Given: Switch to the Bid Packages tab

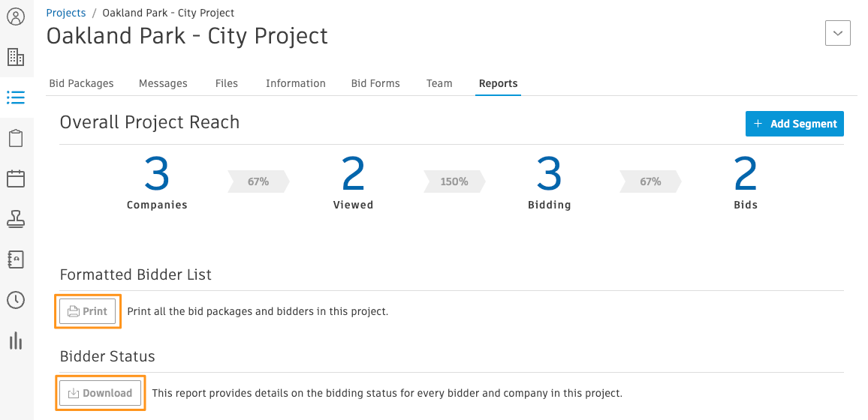Looking at the screenshot, I should coord(81,83).
